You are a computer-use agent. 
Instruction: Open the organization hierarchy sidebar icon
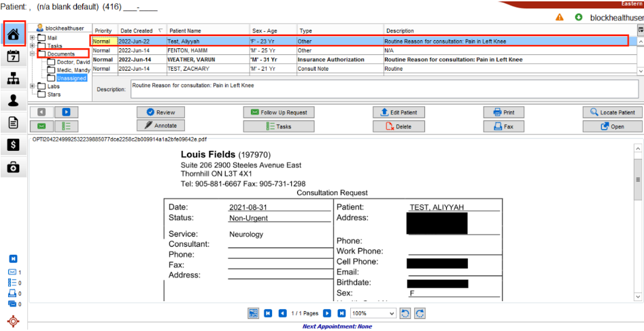coord(14,78)
